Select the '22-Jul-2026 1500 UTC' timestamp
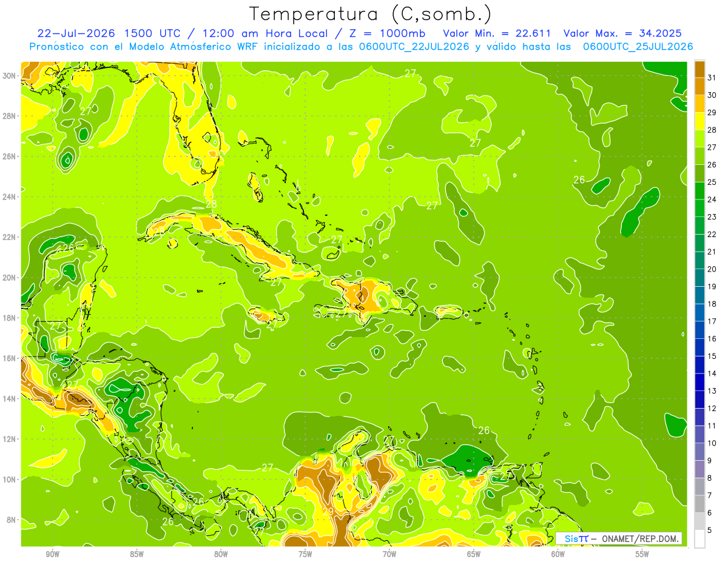Screen dimensions: 728x562 click(x=108, y=33)
